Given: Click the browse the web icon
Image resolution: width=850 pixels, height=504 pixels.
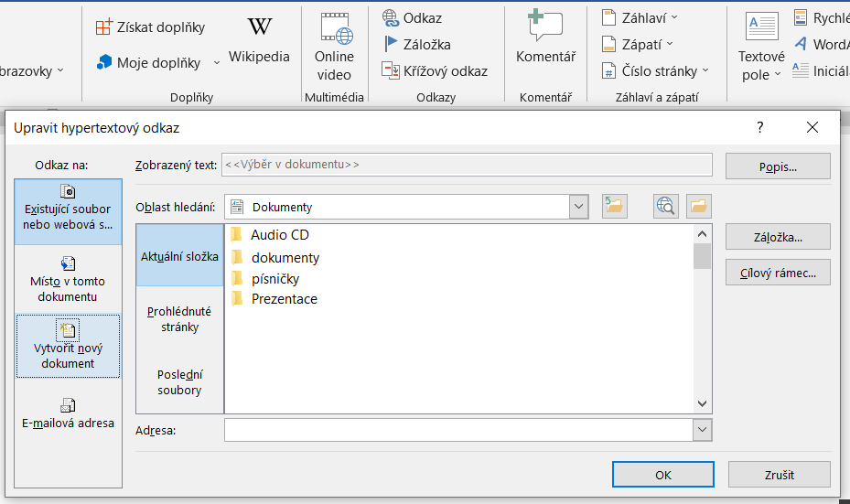Looking at the screenshot, I should (x=666, y=207).
